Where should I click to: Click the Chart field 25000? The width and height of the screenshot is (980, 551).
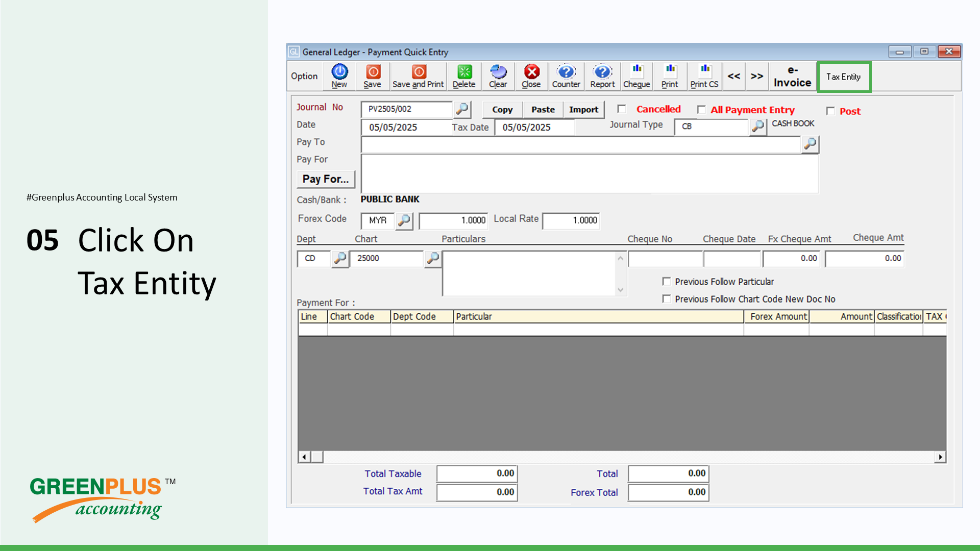tap(387, 259)
